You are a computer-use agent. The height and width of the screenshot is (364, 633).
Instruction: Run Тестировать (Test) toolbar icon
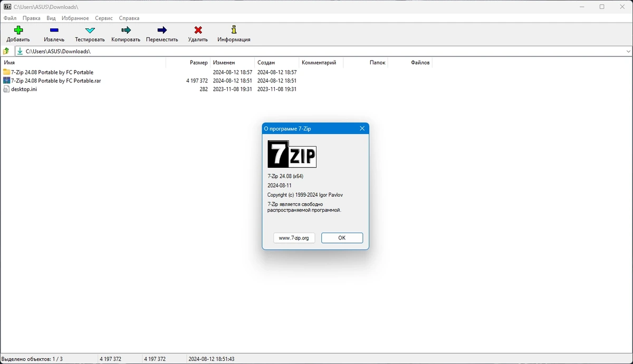coord(90,30)
